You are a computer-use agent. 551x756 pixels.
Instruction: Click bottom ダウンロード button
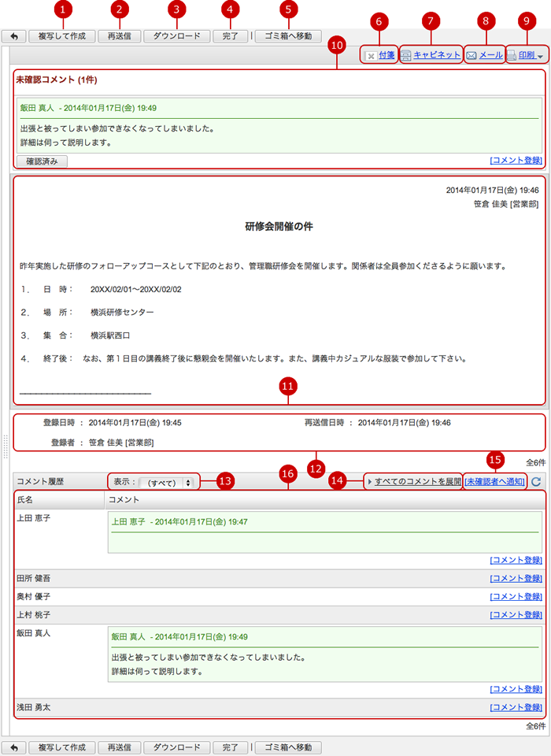pyautogui.click(x=176, y=747)
